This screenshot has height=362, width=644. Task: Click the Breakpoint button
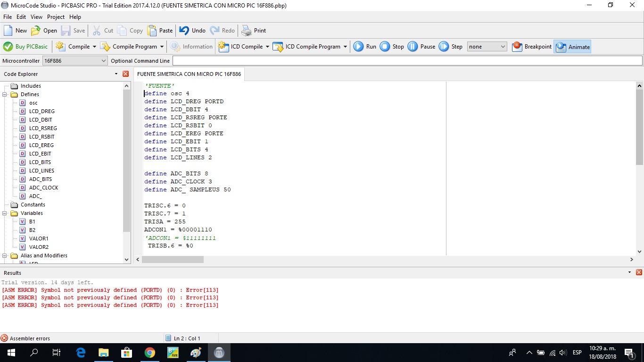[531, 47]
